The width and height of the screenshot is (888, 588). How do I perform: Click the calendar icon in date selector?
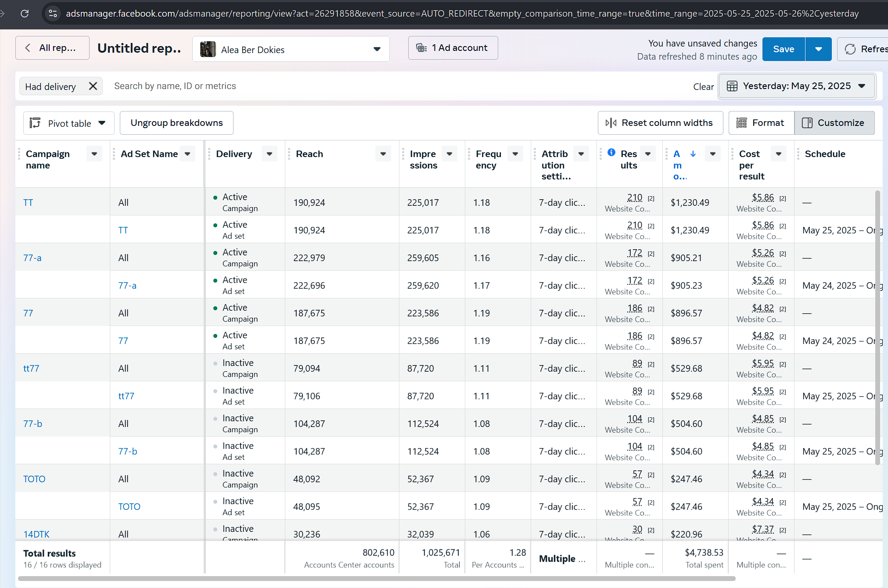tap(732, 86)
